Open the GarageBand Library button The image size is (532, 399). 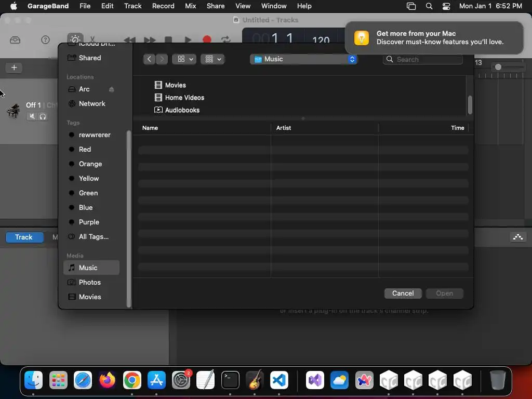click(15, 40)
